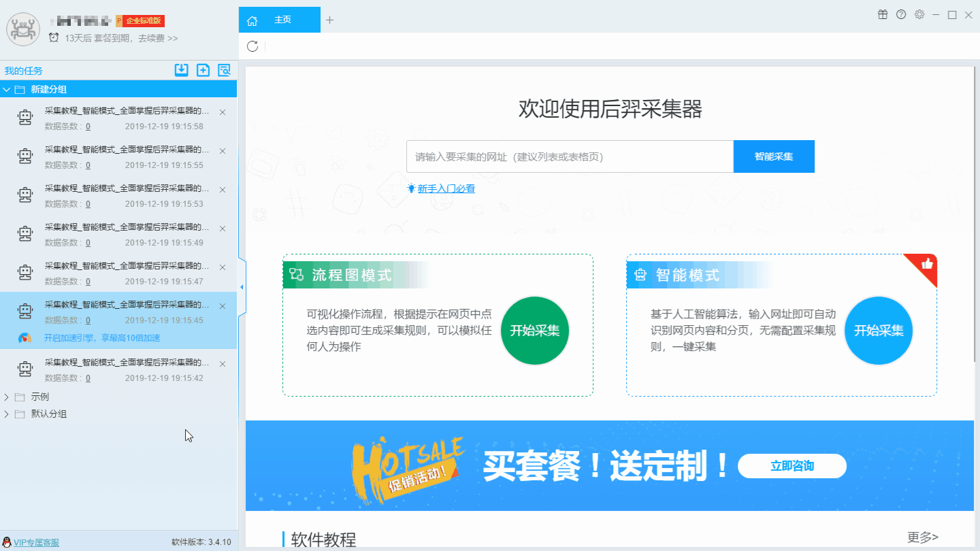Select task row dated 19:15:47
Screen dimensions: 980x551
click(x=118, y=273)
